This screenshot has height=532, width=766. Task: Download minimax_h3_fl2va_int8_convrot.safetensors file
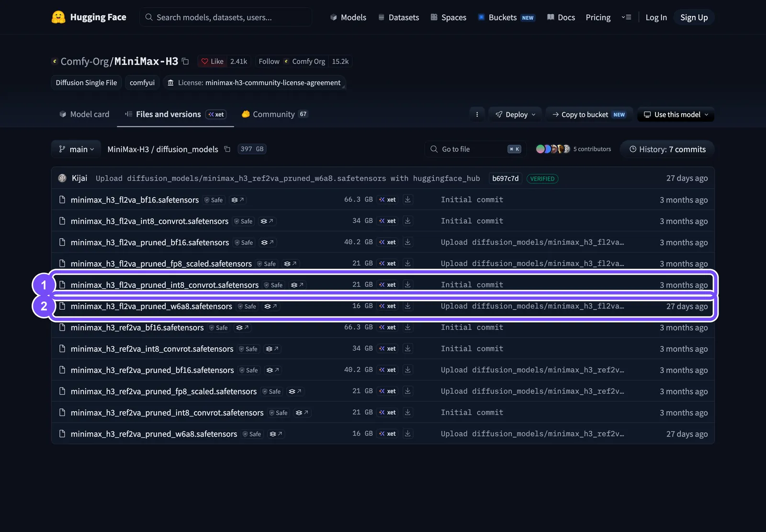(x=407, y=221)
